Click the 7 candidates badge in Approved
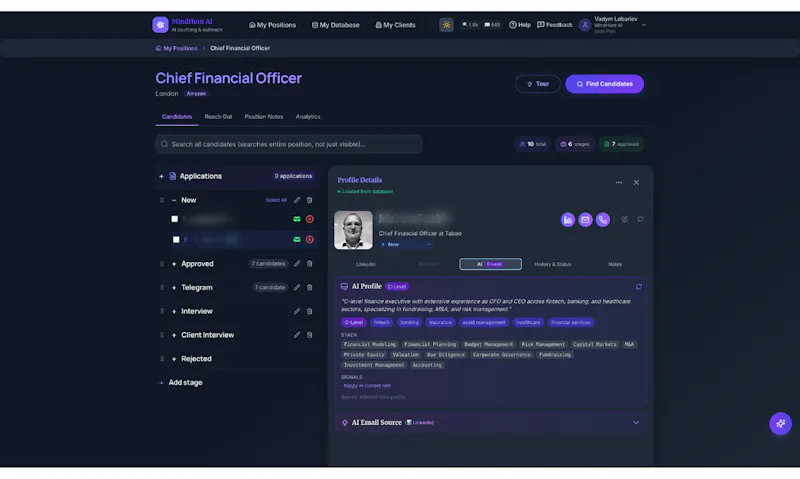 coord(268,264)
